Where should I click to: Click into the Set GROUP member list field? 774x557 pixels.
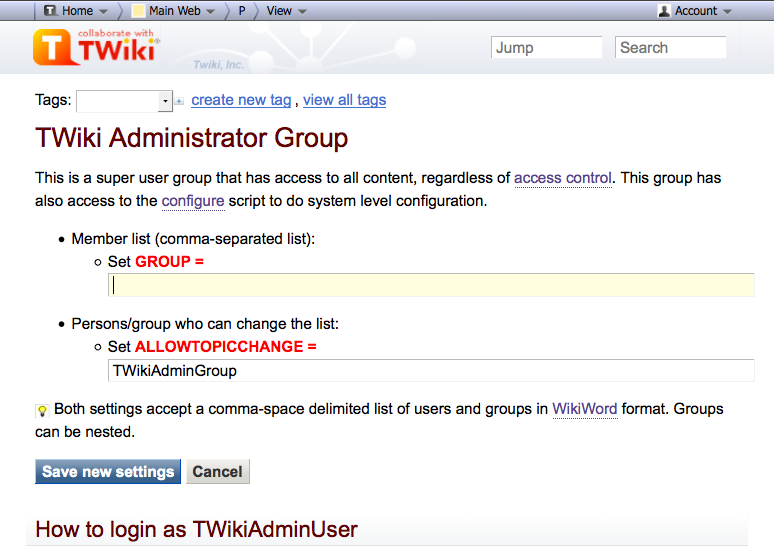431,285
